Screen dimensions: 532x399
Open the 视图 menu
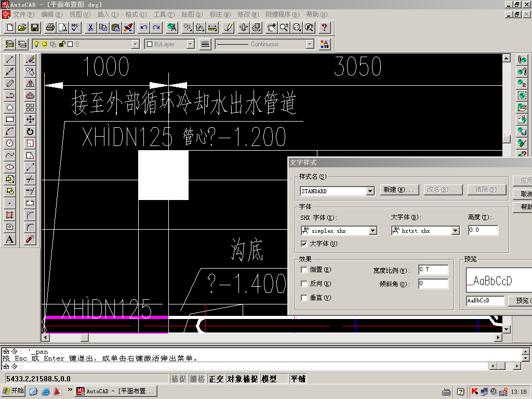tap(79, 14)
